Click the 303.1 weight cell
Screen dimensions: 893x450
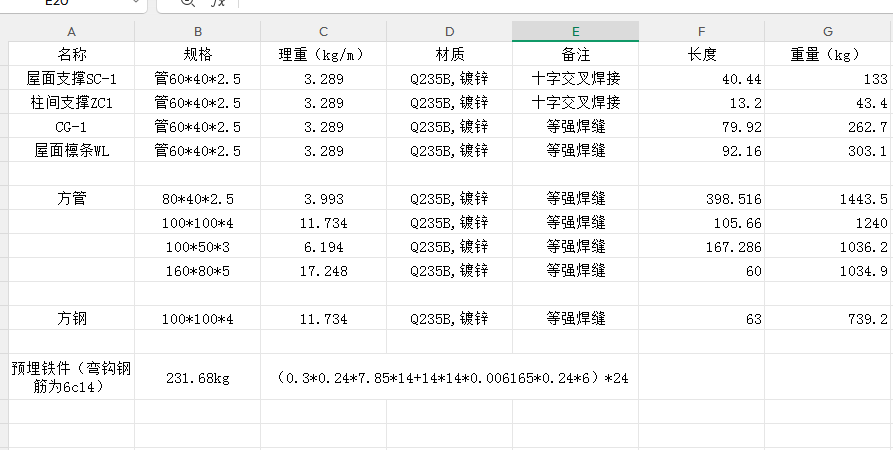point(828,150)
